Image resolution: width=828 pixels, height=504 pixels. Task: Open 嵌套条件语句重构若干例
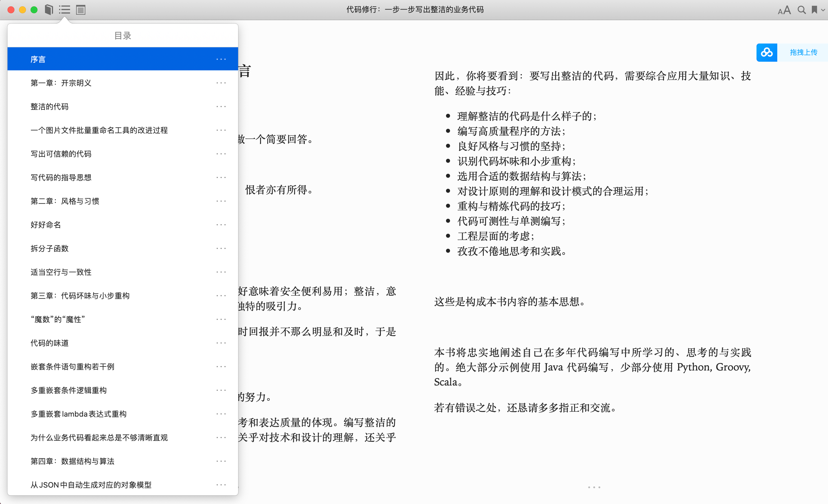[x=123, y=366]
